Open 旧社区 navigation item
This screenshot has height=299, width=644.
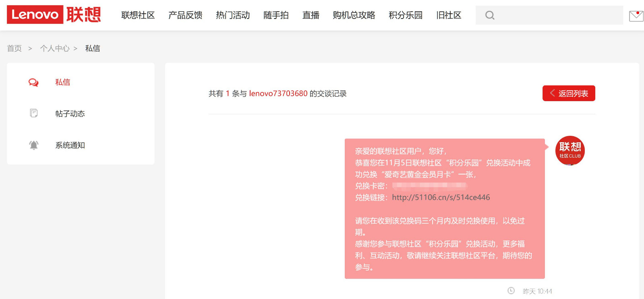[x=449, y=15]
